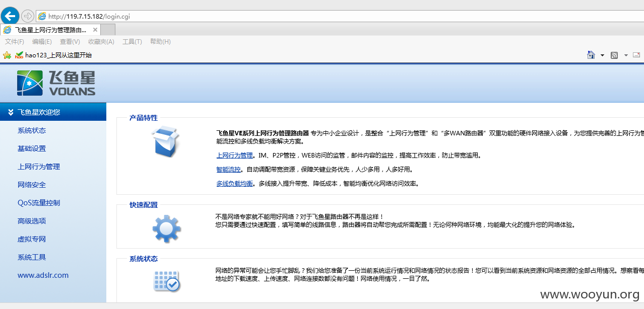Expand the feeds dropdown arrow

pyautogui.click(x=626, y=55)
